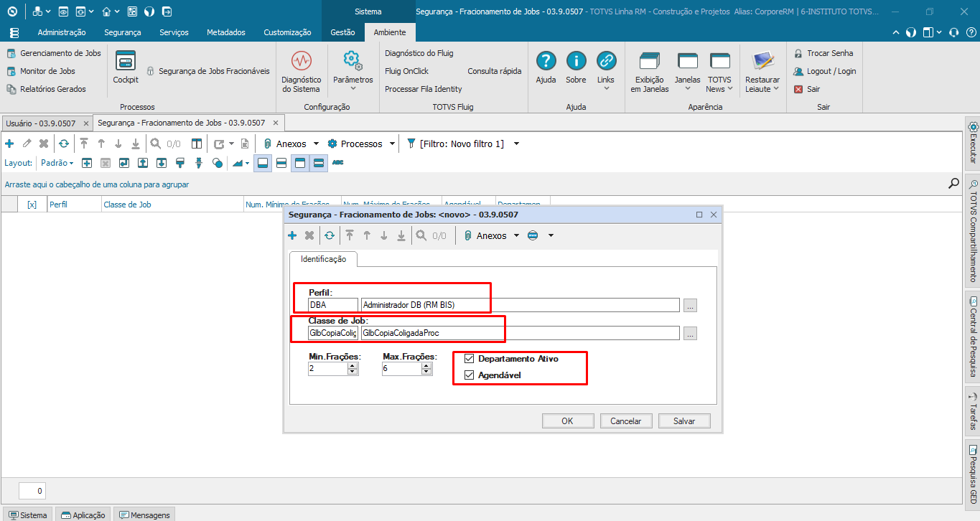Click the Ajuda help icon
Viewport: 980px width, 521px height.
tap(546, 69)
